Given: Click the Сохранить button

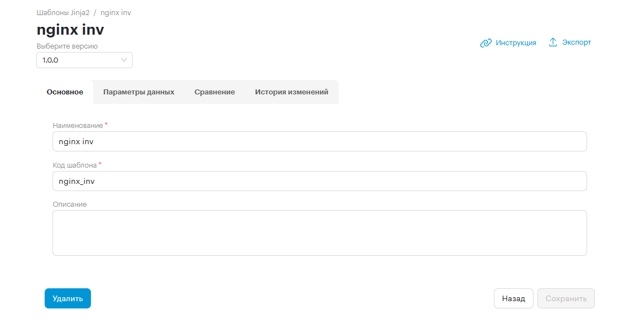Looking at the screenshot, I should click(x=566, y=298).
